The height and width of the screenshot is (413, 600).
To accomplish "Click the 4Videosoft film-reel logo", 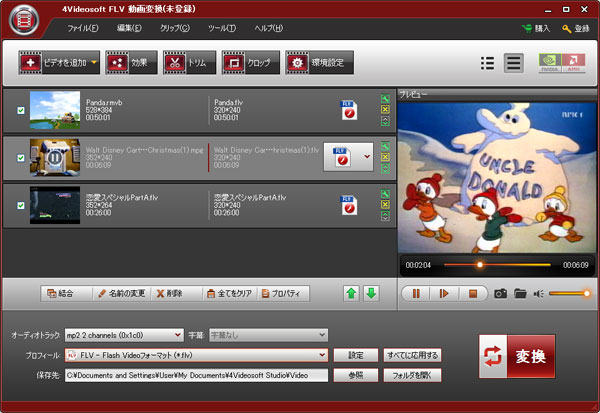I will [x=24, y=20].
